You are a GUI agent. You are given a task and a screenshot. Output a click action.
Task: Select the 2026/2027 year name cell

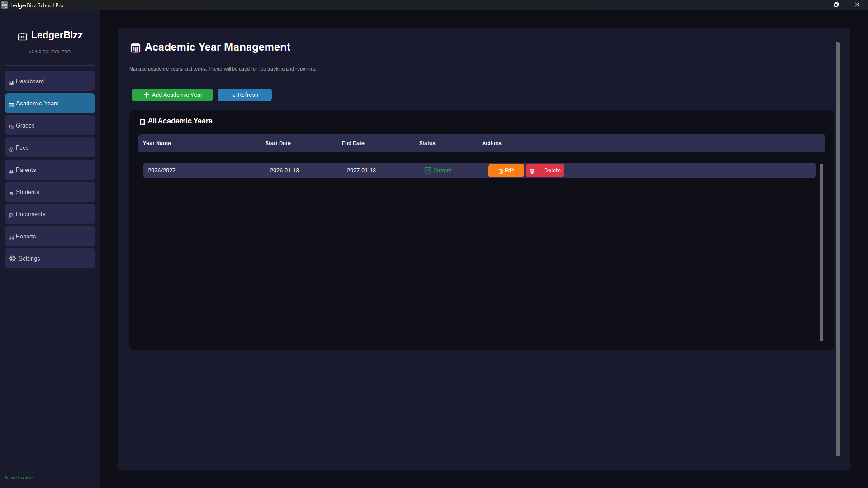(x=162, y=171)
